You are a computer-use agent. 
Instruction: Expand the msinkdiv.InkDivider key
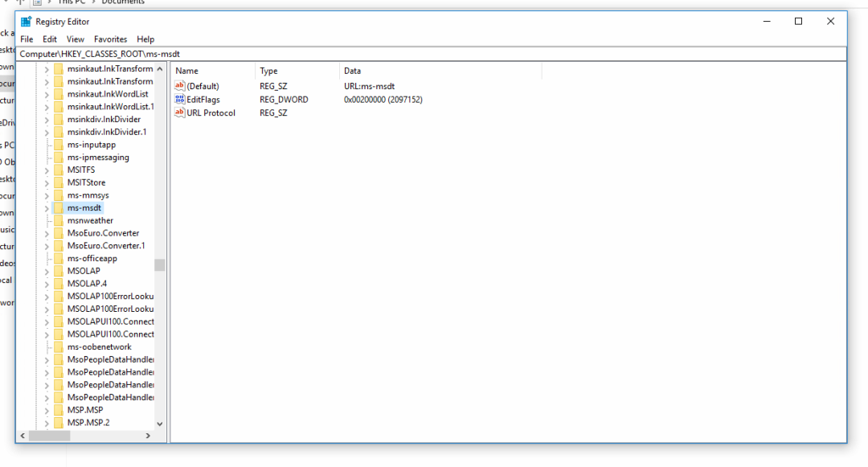click(47, 120)
